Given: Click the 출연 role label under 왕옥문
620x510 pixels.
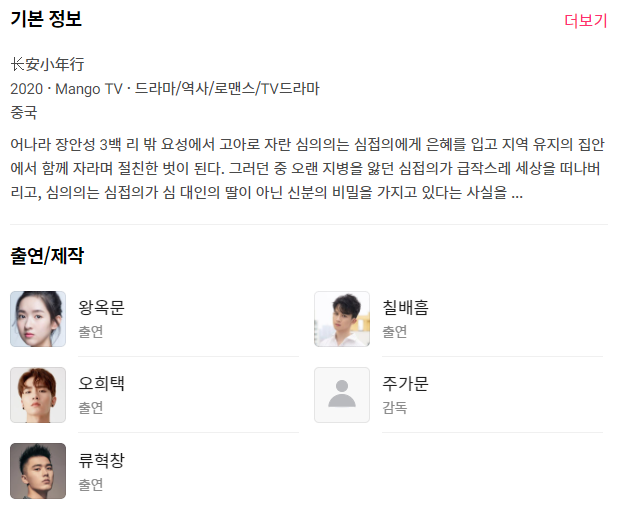Looking at the screenshot, I should click(90, 332).
